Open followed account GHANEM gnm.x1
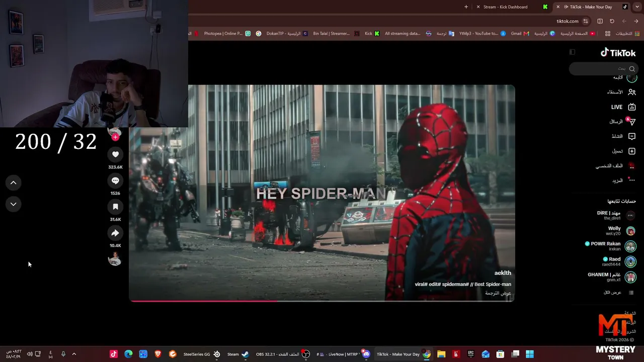Image resolution: width=644 pixels, height=362 pixels. 612,277
